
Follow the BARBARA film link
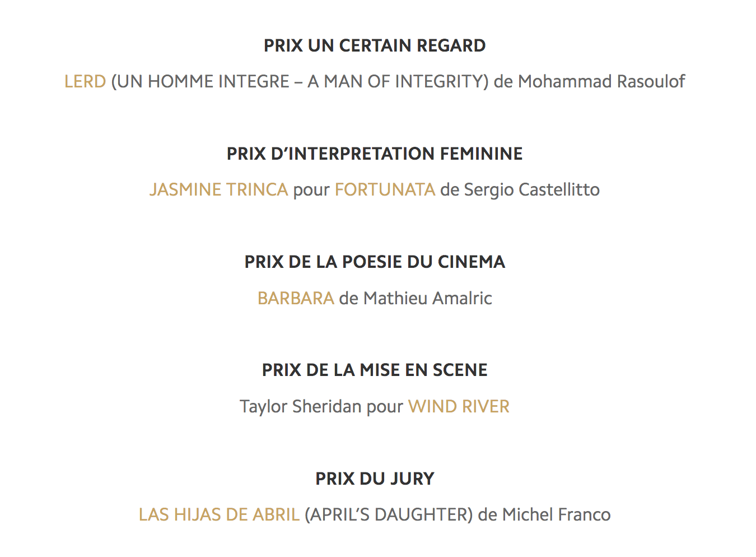[296, 298]
